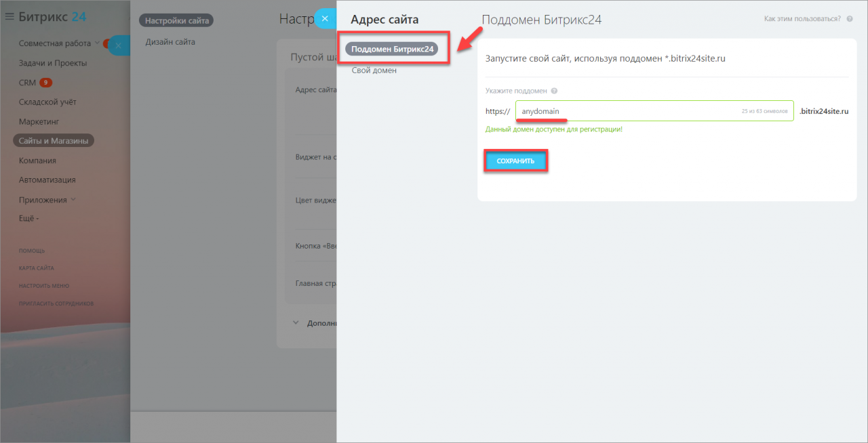The image size is (868, 443).
Task: Select Сайты и Магазины in sidebar
Action: 54,141
